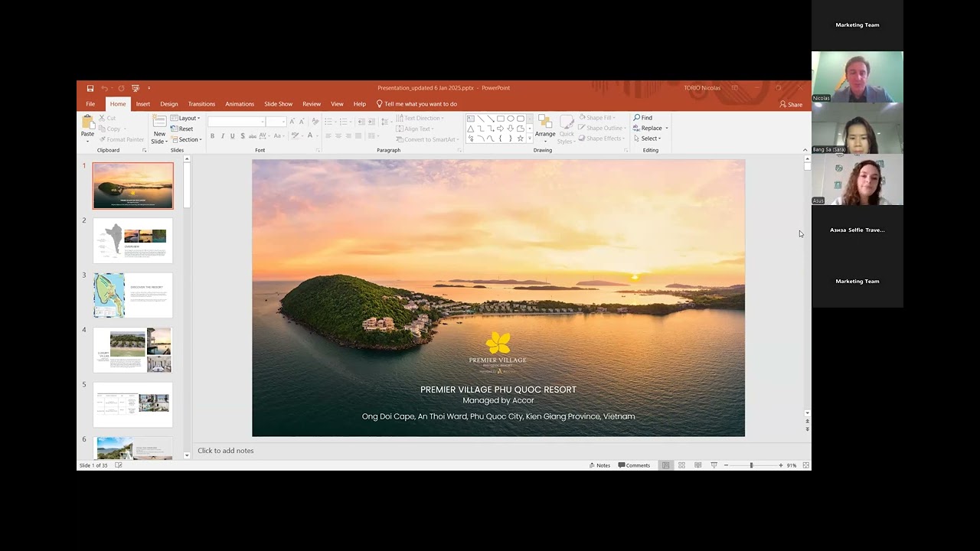Click the Share button
Image resolution: width=980 pixels, height=551 pixels.
pyautogui.click(x=791, y=104)
